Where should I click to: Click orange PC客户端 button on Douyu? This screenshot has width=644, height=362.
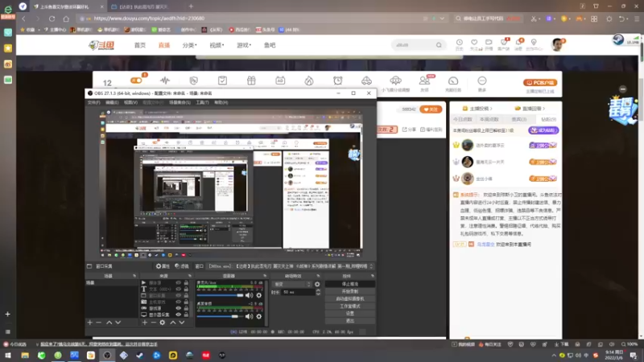point(539,83)
